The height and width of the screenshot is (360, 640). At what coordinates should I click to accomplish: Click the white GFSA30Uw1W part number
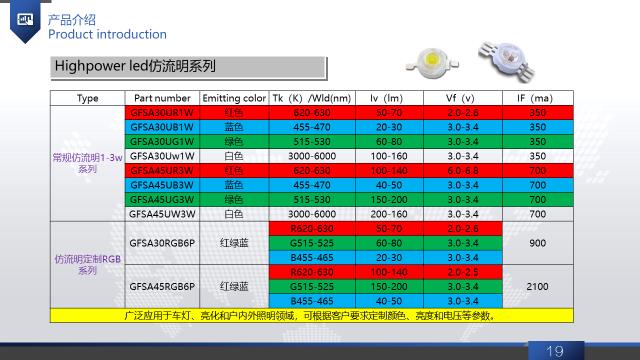[x=162, y=156]
